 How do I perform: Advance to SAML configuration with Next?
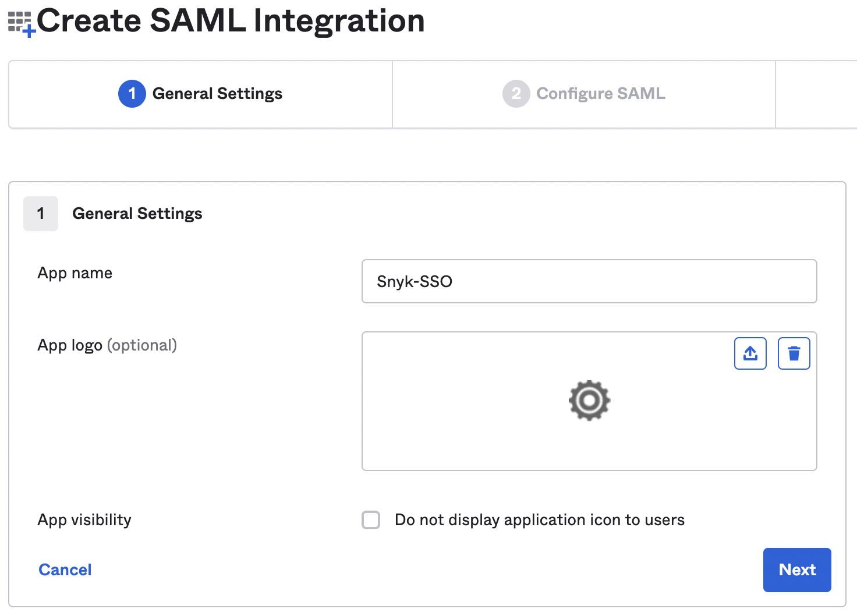tap(796, 569)
